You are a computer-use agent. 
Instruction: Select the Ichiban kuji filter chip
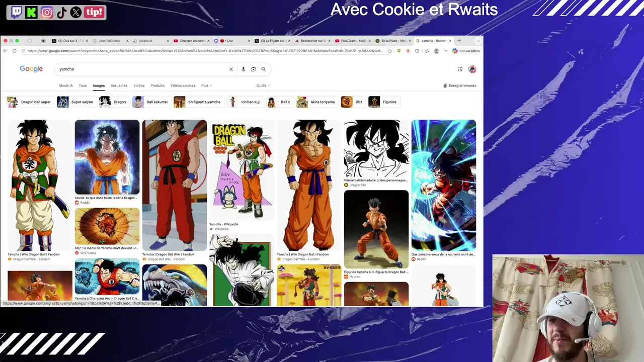(x=245, y=102)
